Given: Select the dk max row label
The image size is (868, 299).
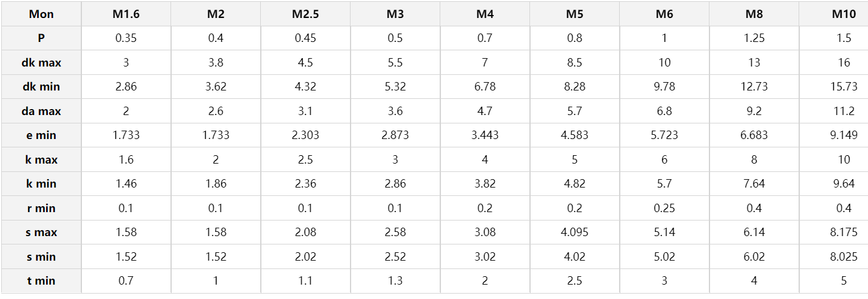Looking at the screenshot, I should pyautogui.click(x=41, y=62).
